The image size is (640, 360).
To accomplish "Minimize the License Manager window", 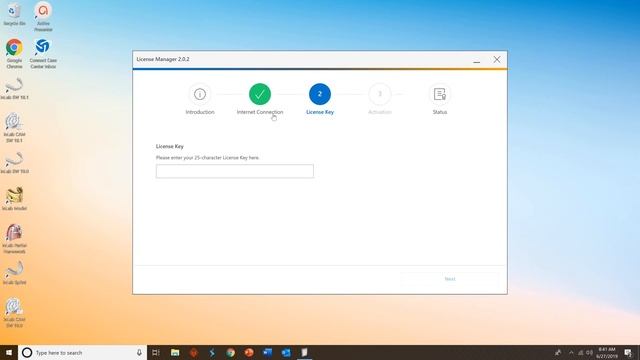I will pyautogui.click(x=476, y=60).
